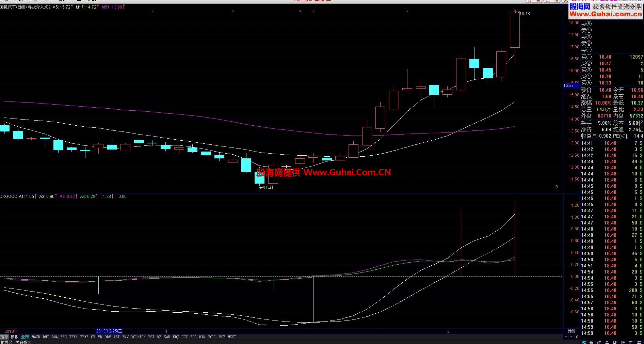Click the 卖⑤ ask row label
644x344 pixels.
click(x=586, y=24)
